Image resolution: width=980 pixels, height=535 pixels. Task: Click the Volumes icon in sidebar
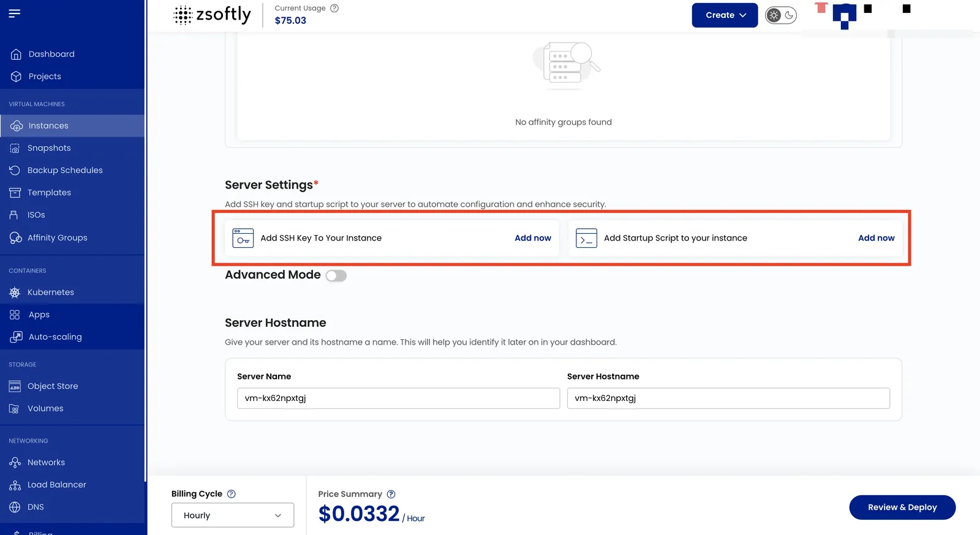[14, 409]
